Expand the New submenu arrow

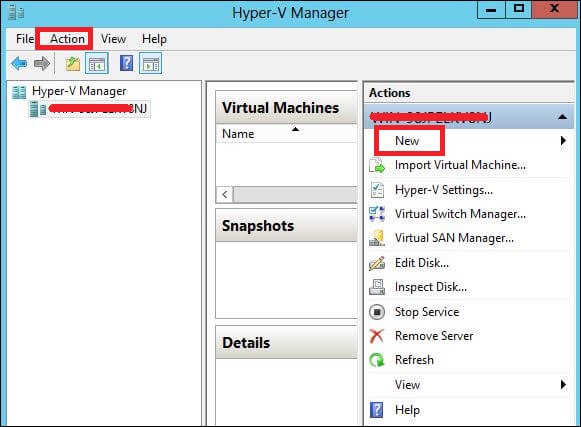pyautogui.click(x=563, y=141)
